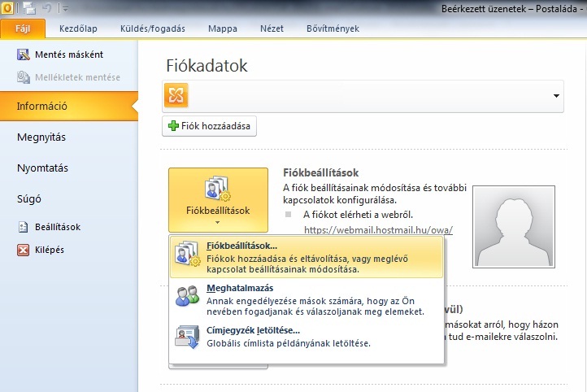Image resolution: width=587 pixels, height=392 pixels.
Task: Click the profile picture placeholder
Action: [x=514, y=227]
